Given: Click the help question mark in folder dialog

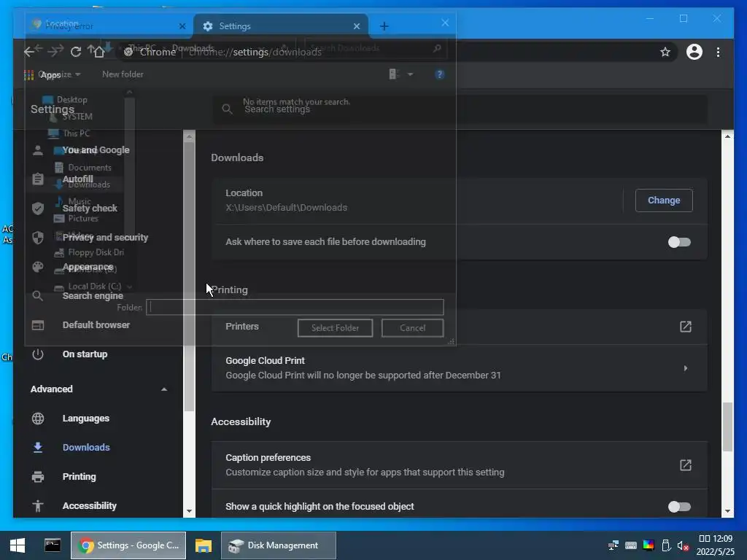Looking at the screenshot, I should tap(439, 74).
